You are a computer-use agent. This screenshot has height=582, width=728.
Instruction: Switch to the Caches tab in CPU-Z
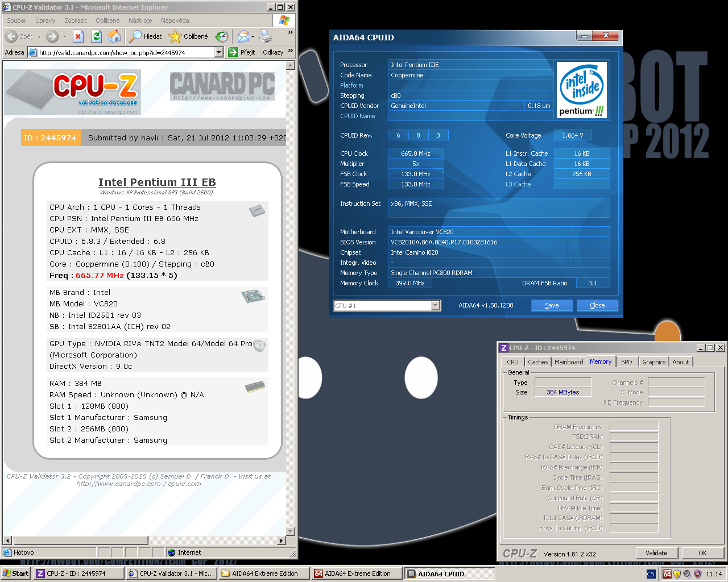click(x=537, y=362)
